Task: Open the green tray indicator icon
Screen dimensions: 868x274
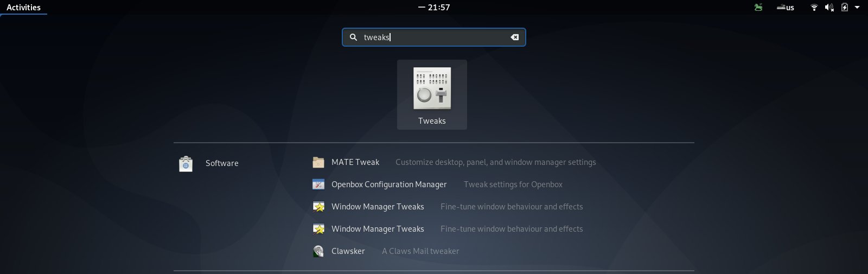Action: tap(758, 7)
